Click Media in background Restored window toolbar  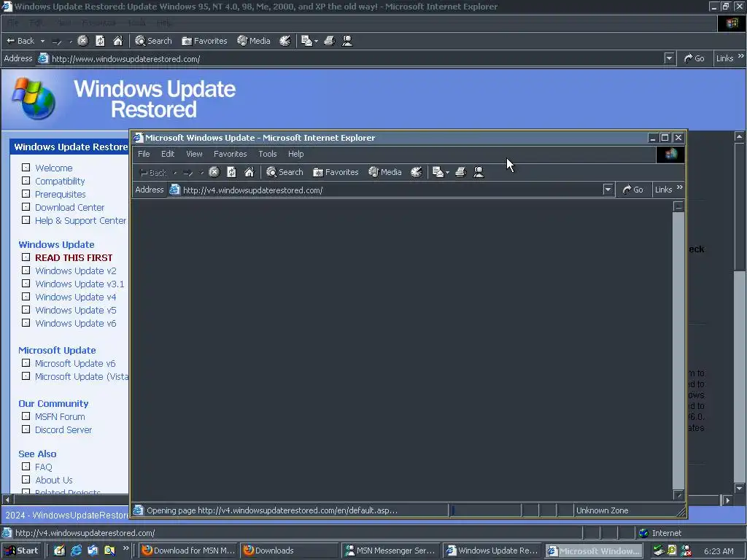click(254, 41)
